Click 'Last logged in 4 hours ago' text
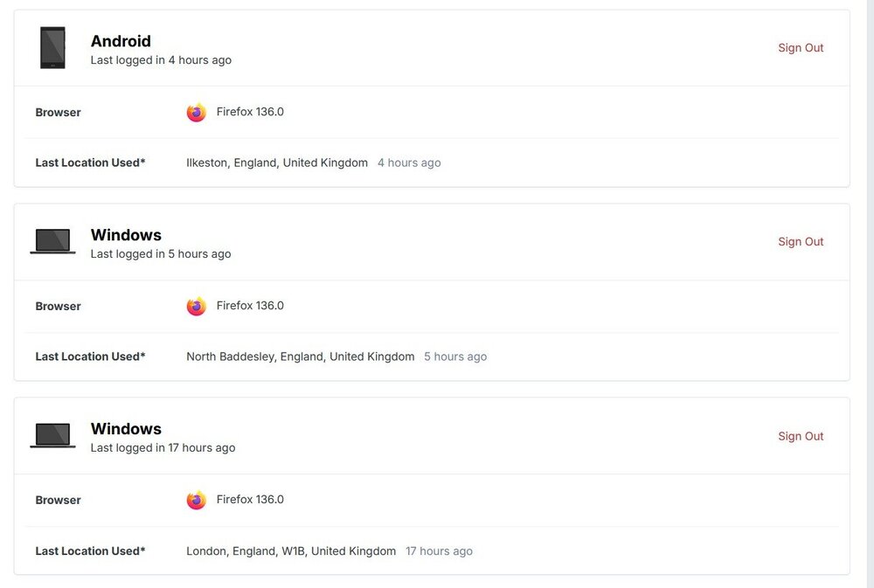The height and width of the screenshot is (588, 874). coord(161,60)
